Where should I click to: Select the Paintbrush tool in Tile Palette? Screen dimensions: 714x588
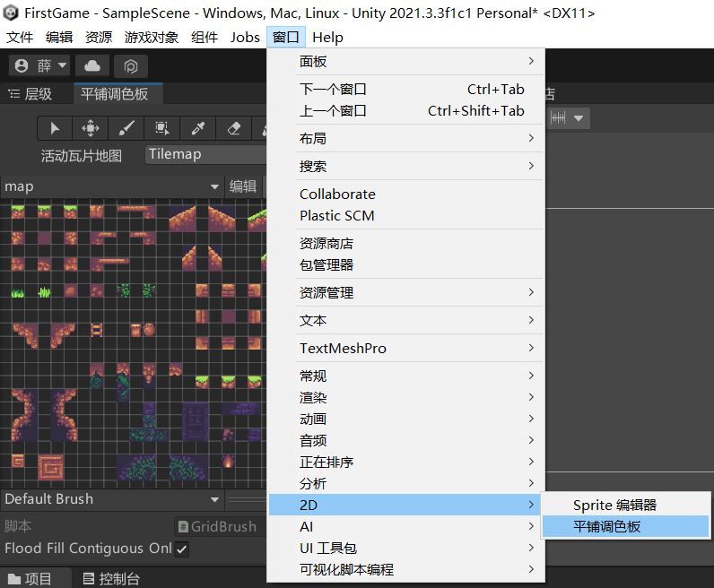pyautogui.click(x=126, y=128)
